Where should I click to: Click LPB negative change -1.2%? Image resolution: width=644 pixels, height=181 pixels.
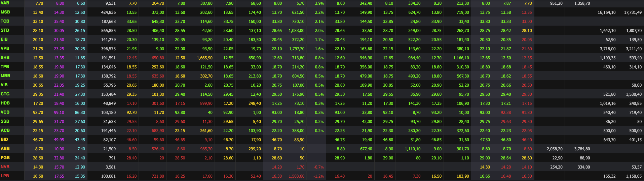(319, 176)
